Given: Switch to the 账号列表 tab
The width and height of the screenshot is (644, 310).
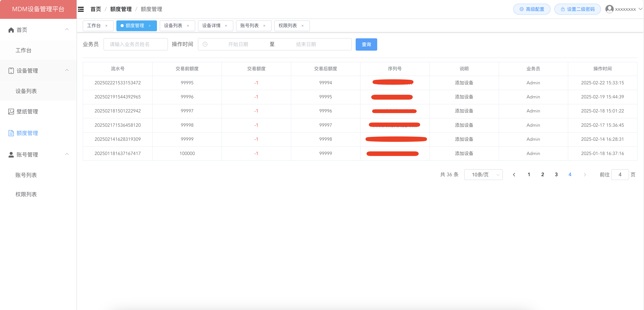Looking at the screenshot, I should pyautogui.click(x=249, y=26).
